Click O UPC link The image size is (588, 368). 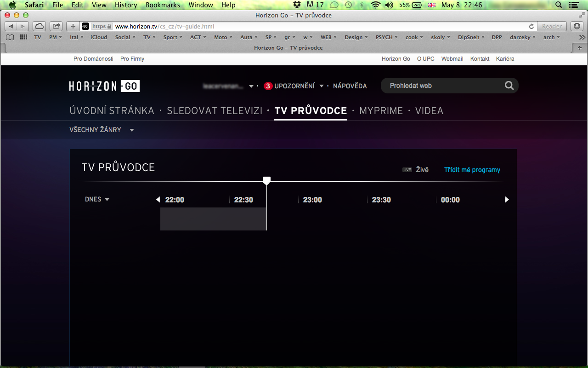(426, 59)
